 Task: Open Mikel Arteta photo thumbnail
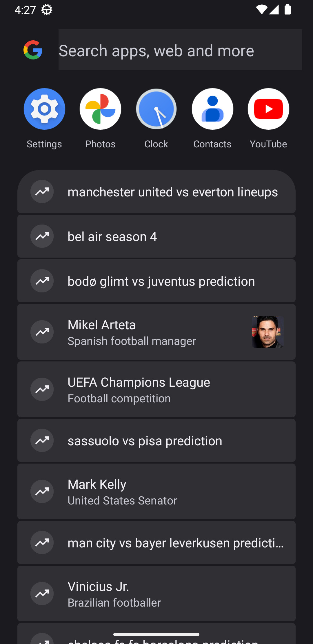[x=267, y=332]
